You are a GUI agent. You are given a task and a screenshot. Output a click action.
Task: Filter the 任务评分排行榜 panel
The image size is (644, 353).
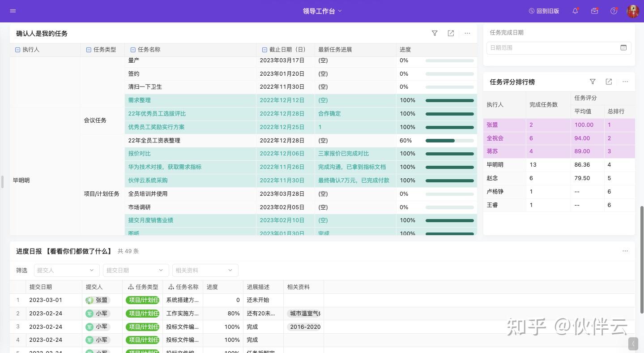coord(593,82)
